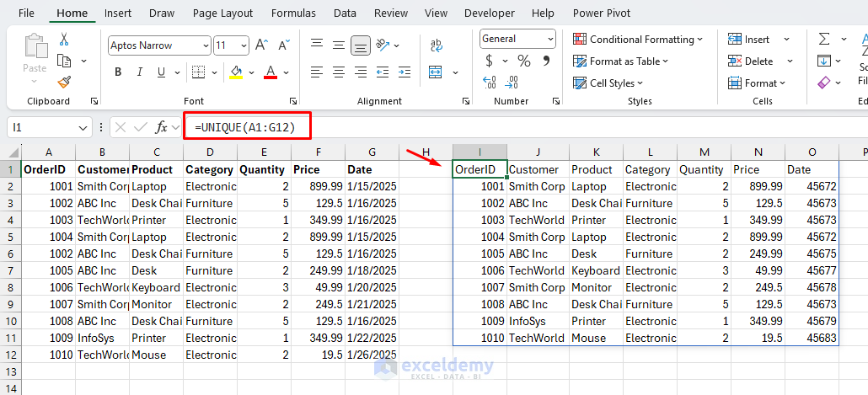868x395 pixels.
Task: Select column header D
Action: coord(209,152)
